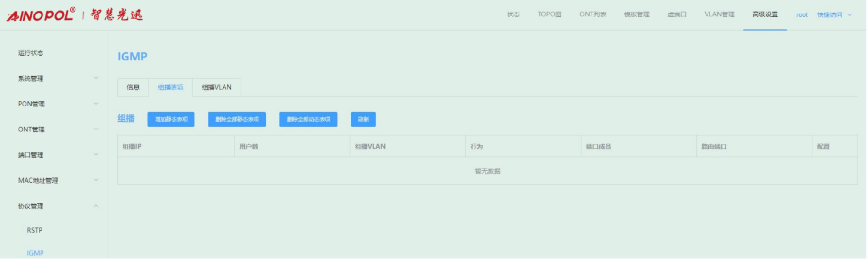Open the TOPO图 top menu item
The width and height of the screenshot is (868, 259).
pos(549,14)
